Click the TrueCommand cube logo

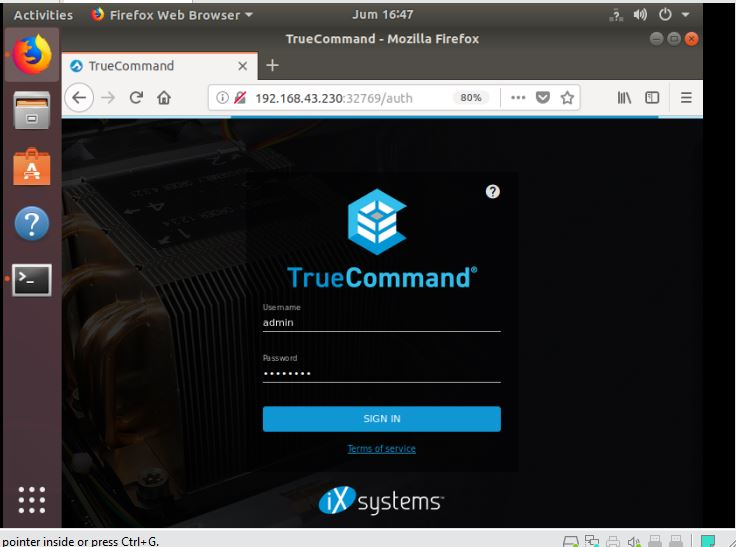[377, 222]
